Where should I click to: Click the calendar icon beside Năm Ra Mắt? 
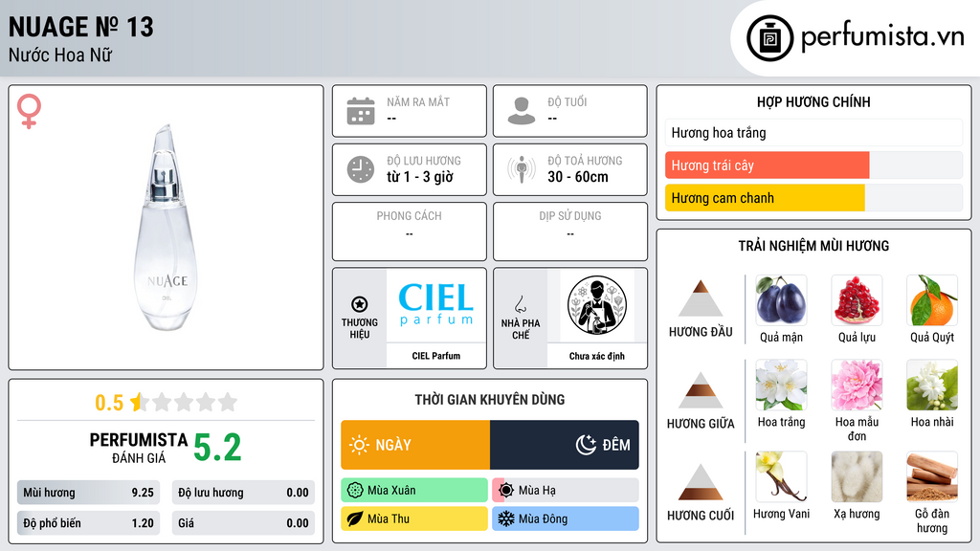click(x=361, y=111)
